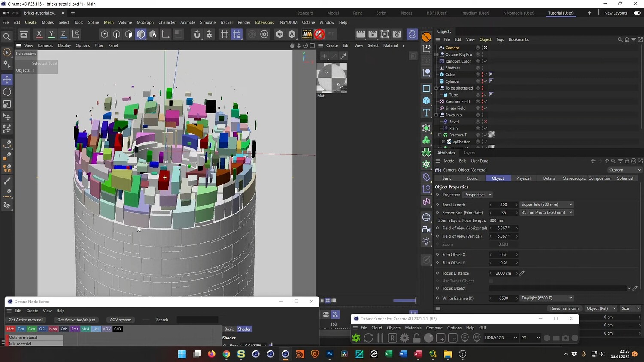This screenshot has height=362, width=644.
Task: Toggle Y axis lock
Action: pyautogui.click(x=51, y=34)
